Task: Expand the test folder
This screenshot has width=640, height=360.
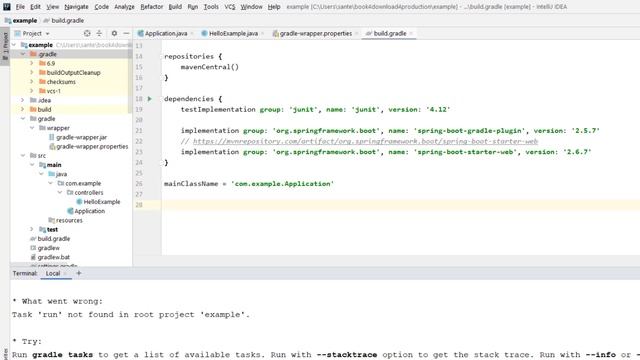Action: 32,229
